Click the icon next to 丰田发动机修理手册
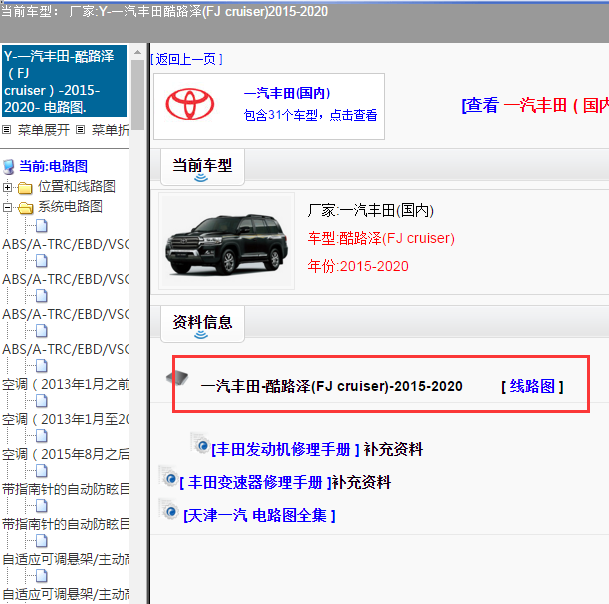Viewport: 609px width, 604px height. (x=200, y=443)
